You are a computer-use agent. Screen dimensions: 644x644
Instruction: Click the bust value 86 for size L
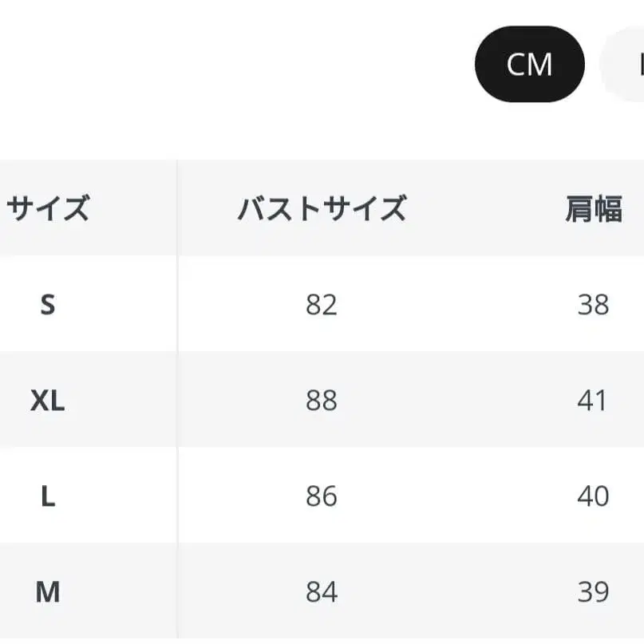[322, 496]
